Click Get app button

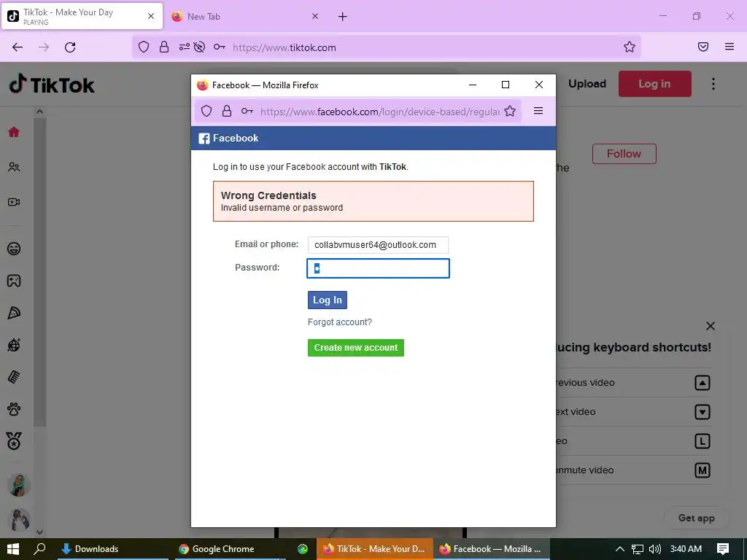pyautogui.click(x=696, y=518)
